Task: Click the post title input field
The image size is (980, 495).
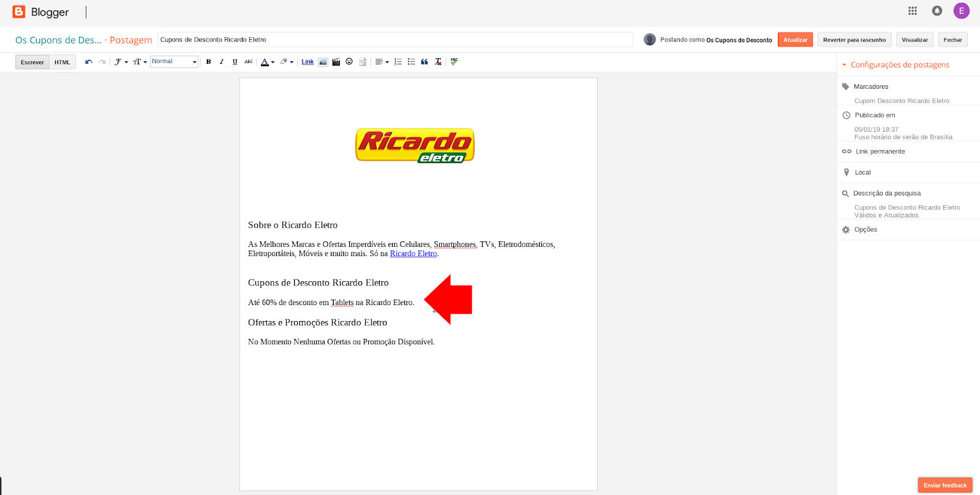Action: [x=395, y=39]
